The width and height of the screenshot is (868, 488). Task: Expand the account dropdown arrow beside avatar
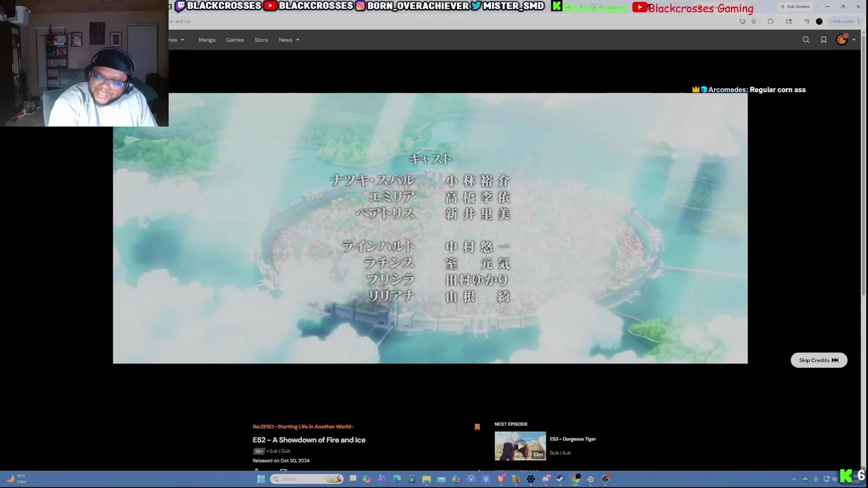coord(854,40)
